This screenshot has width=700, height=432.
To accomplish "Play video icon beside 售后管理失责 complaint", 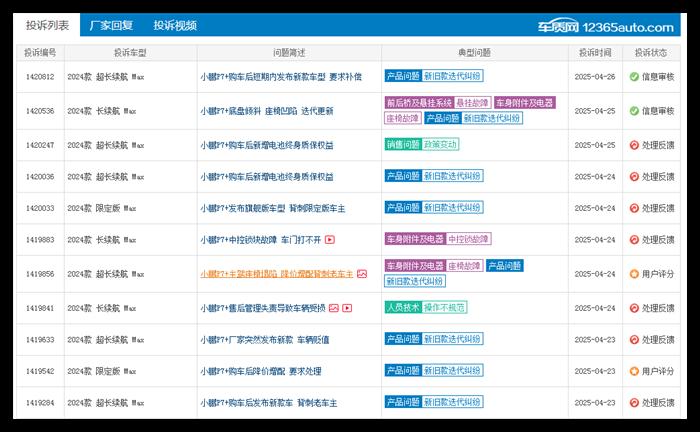I will coord(347,308).
